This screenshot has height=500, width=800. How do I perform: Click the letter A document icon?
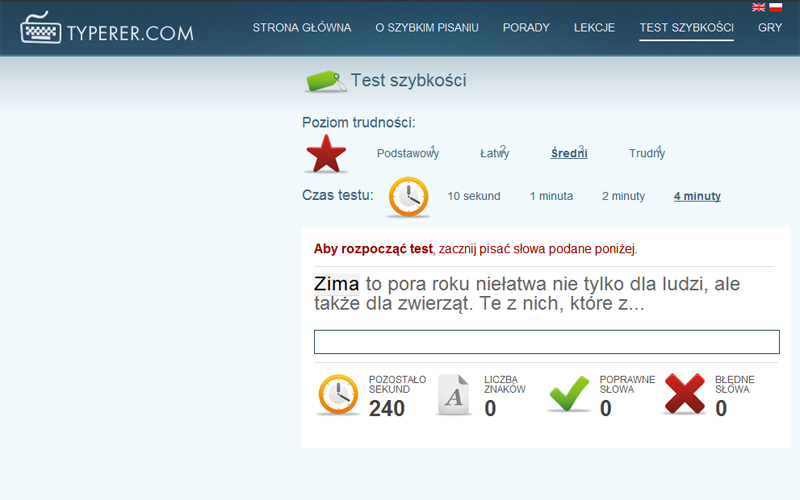(x=454, y=394)
